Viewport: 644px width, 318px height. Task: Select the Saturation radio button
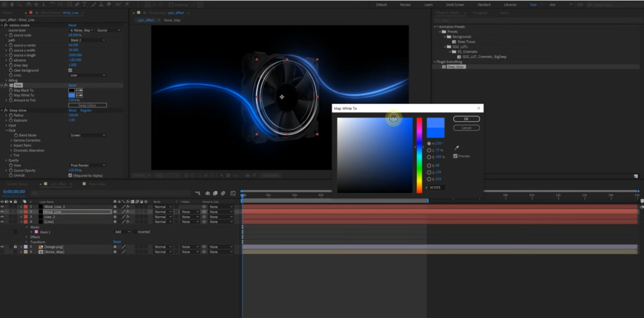pyautogui.click(x=429, y=150)
